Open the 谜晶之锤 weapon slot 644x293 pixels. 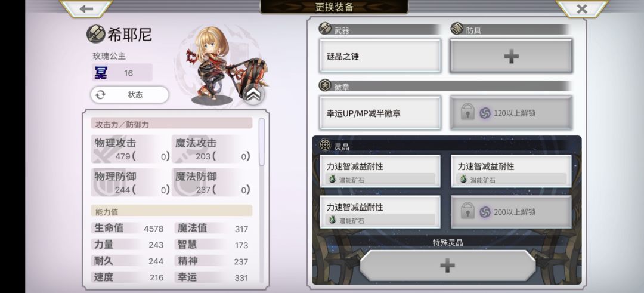pyautogui.click(x=380, y=56)
